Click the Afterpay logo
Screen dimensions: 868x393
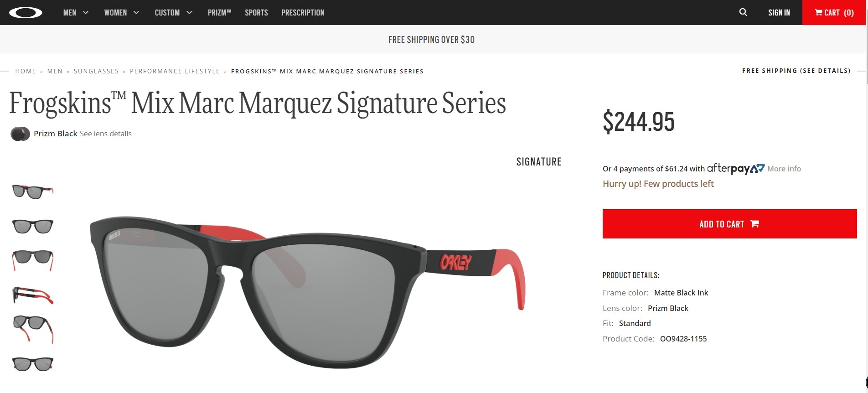click(x=735, y=168)
